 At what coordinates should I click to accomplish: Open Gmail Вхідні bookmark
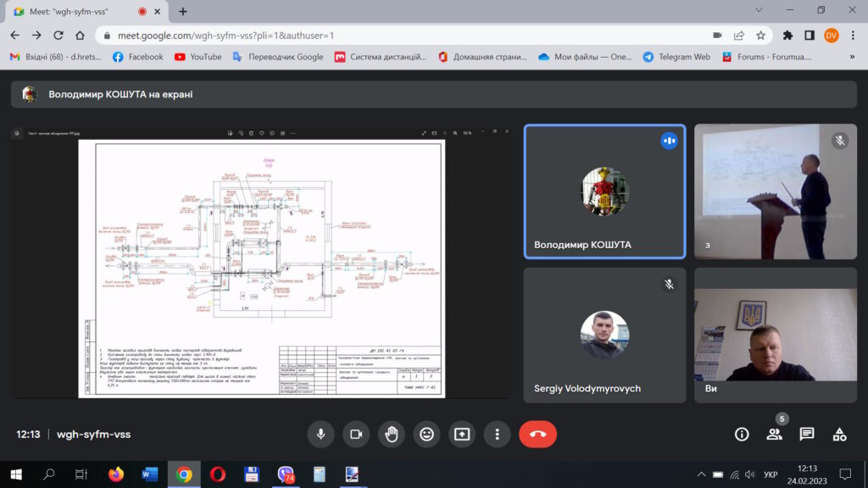(56, 57)
